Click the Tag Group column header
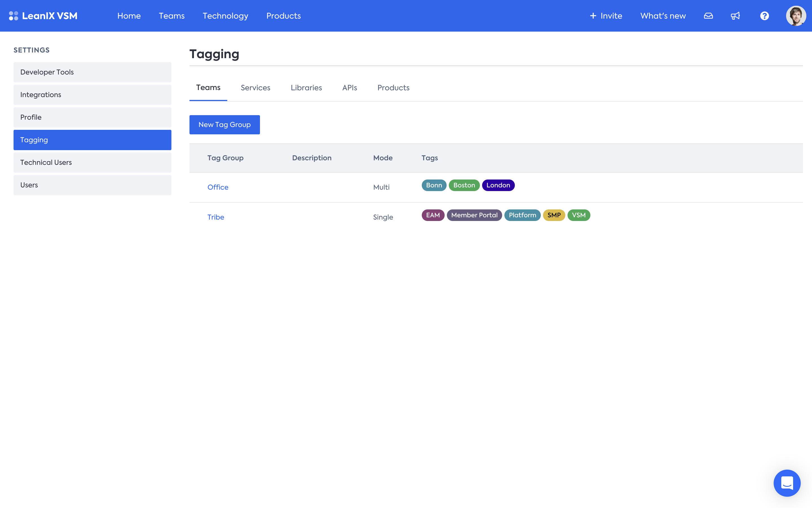The image size is (812, 508). (226, 158)
